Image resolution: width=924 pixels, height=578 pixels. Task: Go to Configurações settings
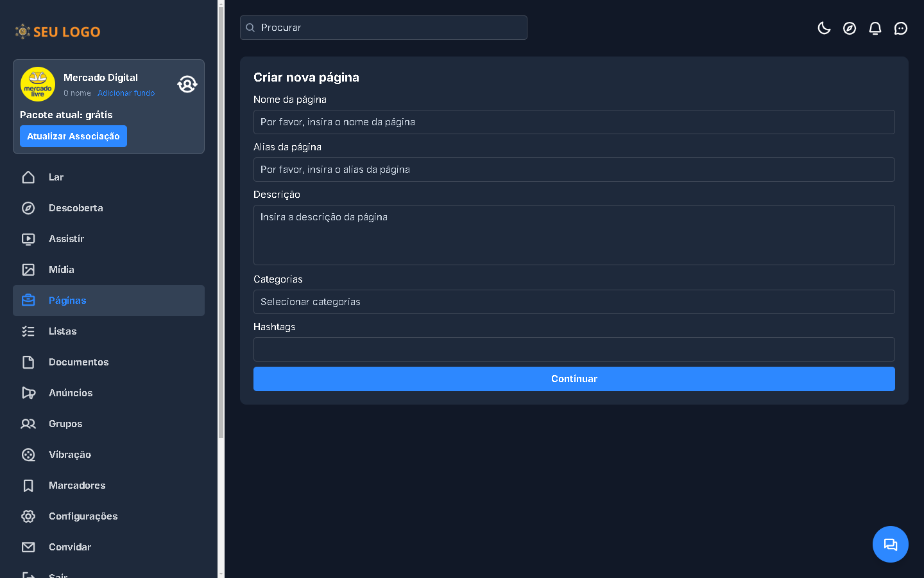tap(83, 516)
